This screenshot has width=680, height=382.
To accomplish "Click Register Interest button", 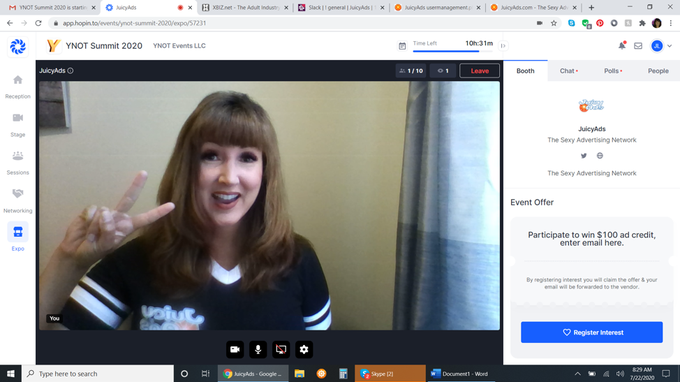I will coord(592,332).
